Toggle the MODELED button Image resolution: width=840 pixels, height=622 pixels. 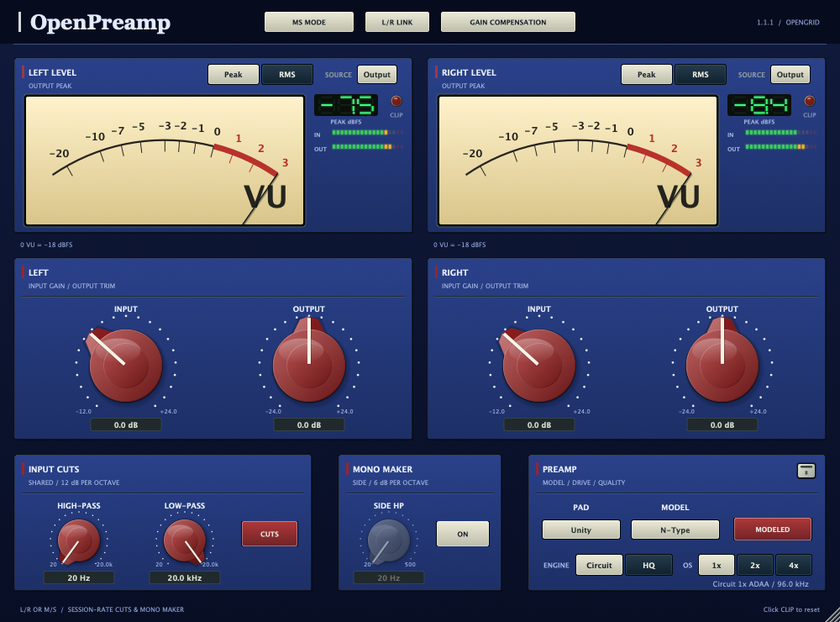pyautogui.click(x=773, y=530)
